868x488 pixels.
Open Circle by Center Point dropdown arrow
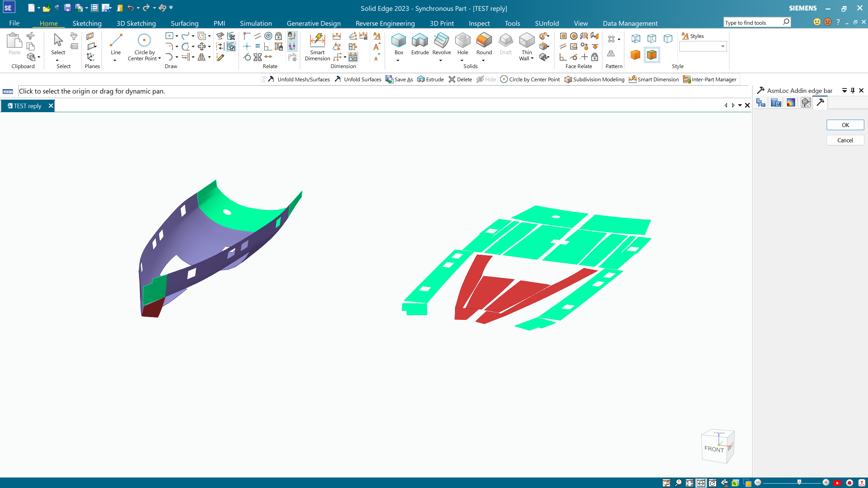[x=159, y=58]
